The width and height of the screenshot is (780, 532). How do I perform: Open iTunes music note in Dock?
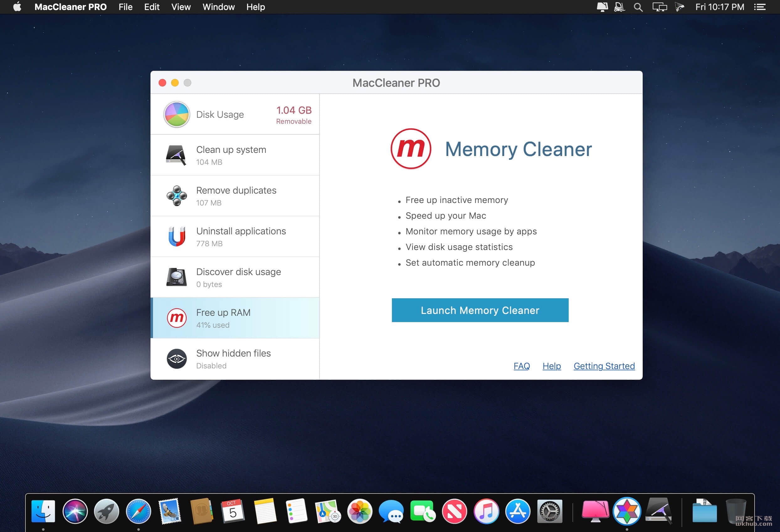tap(486, 511)
